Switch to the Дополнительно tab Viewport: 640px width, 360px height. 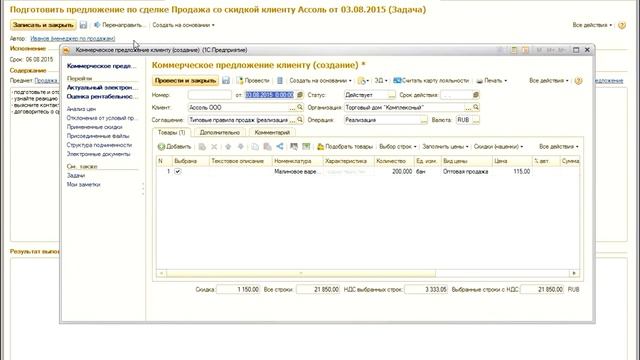(x=220, y=133)
